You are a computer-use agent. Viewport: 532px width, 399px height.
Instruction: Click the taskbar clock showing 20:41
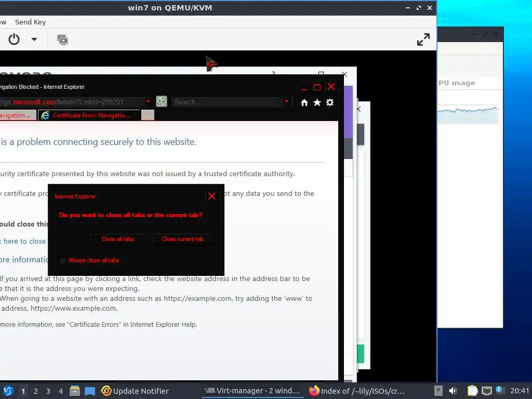[520, 391]
